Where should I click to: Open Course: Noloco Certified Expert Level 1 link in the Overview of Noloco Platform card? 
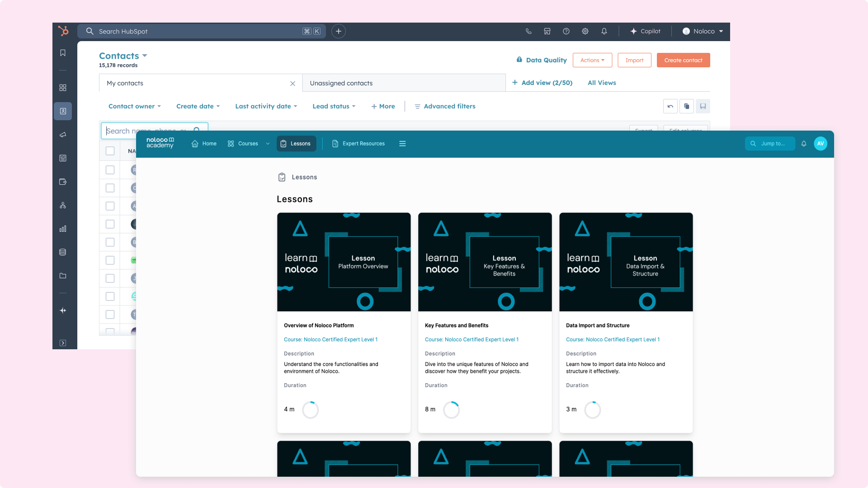click(x=330, y=339)
